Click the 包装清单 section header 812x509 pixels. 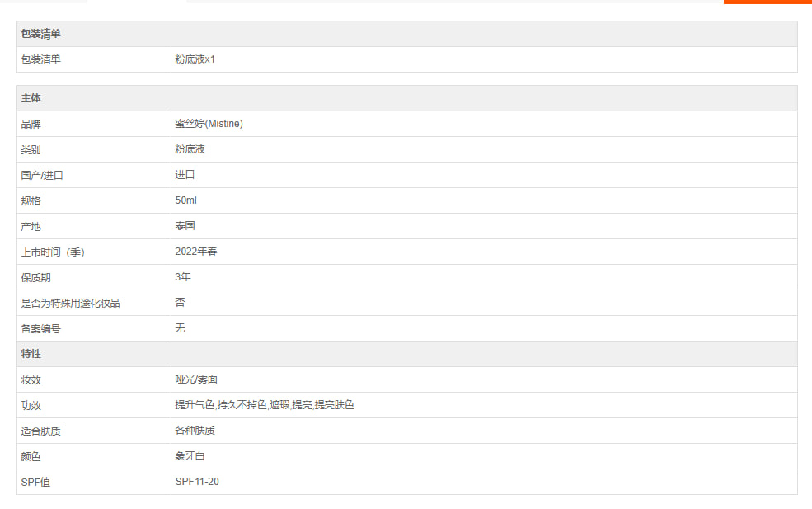40,34
